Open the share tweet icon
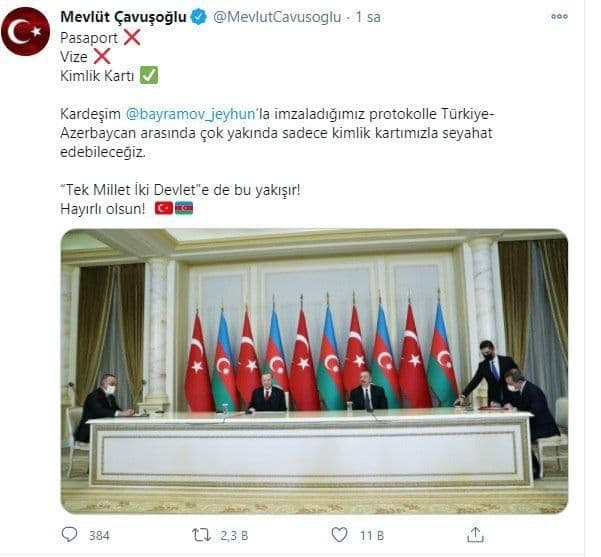The width and height of the screenshot is (601, 557). (475, 534)
